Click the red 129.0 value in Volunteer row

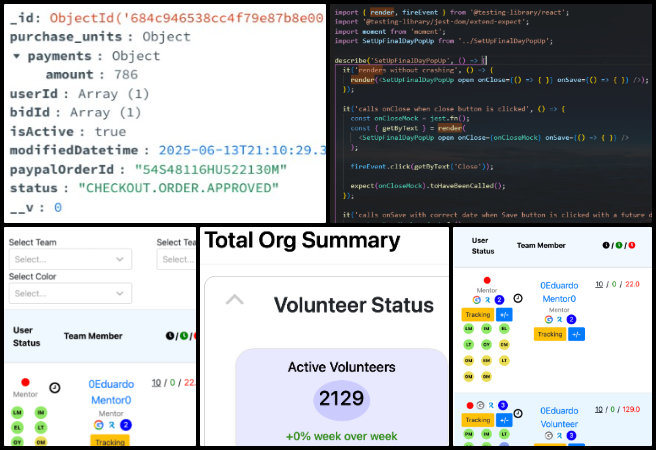tap(631, 409)
